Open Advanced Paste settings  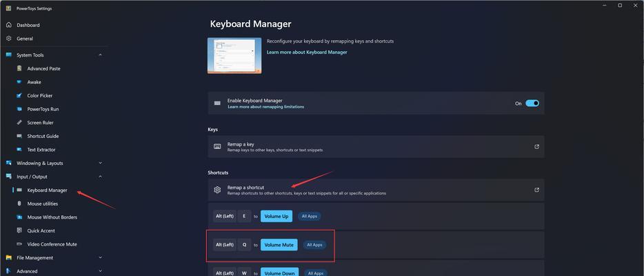click(43, 68)
